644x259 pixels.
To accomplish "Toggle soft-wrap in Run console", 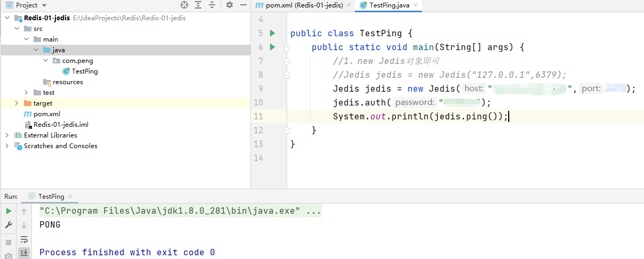I will point(24,239).
